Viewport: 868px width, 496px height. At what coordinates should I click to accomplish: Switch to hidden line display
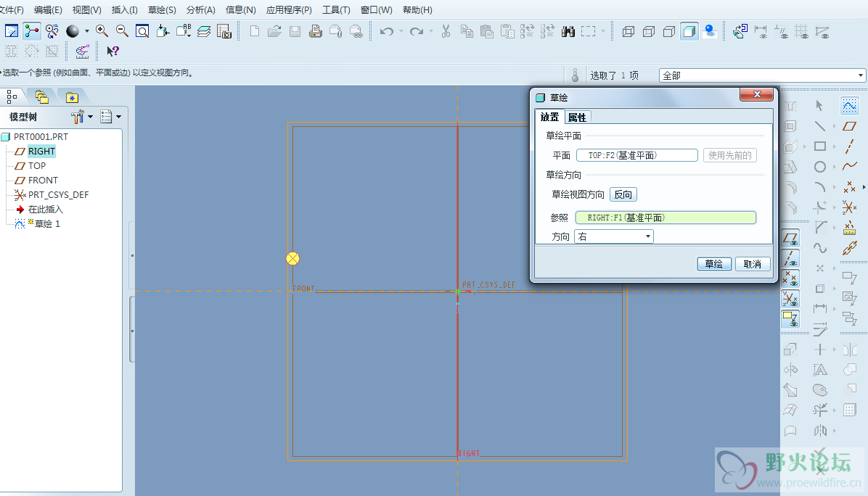649,31
